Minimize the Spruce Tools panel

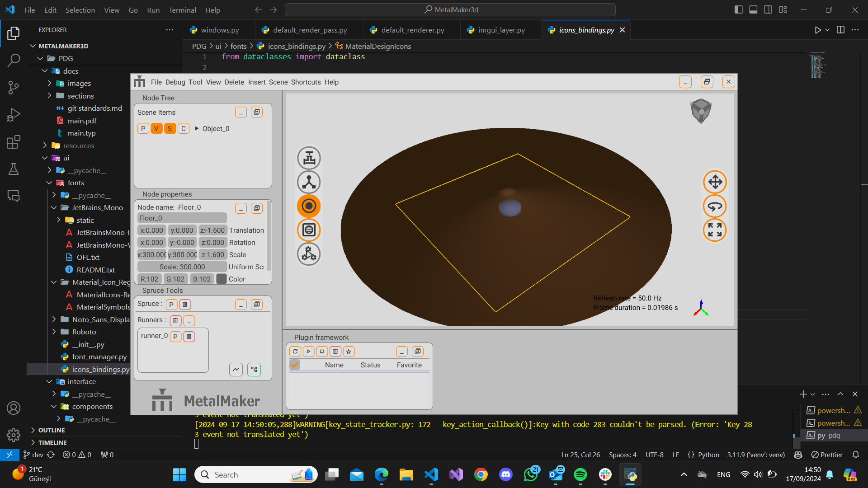[x=241, y=305]
